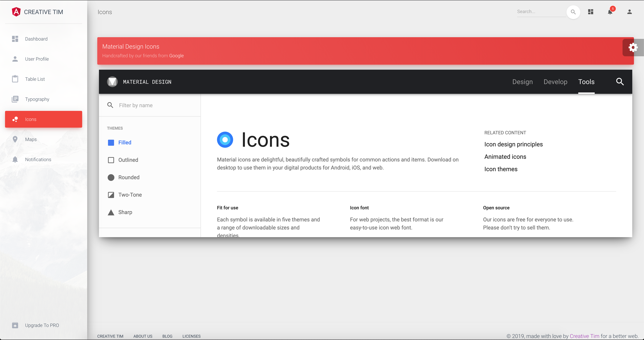Click the User Profile sidebar icon
The image size is (644, 340).
pyautogui.click(x=15, y=59)
